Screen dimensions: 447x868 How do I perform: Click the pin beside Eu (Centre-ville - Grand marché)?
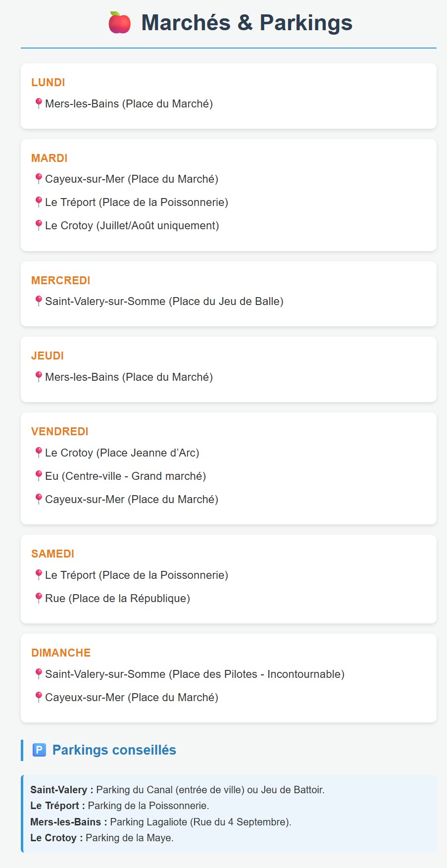[x=39, y=476]
